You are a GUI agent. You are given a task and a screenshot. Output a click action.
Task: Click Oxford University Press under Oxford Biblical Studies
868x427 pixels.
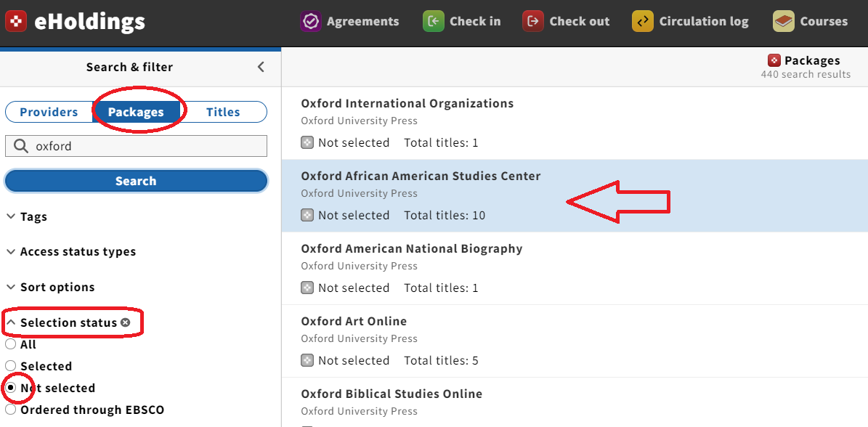click(360, 411)
